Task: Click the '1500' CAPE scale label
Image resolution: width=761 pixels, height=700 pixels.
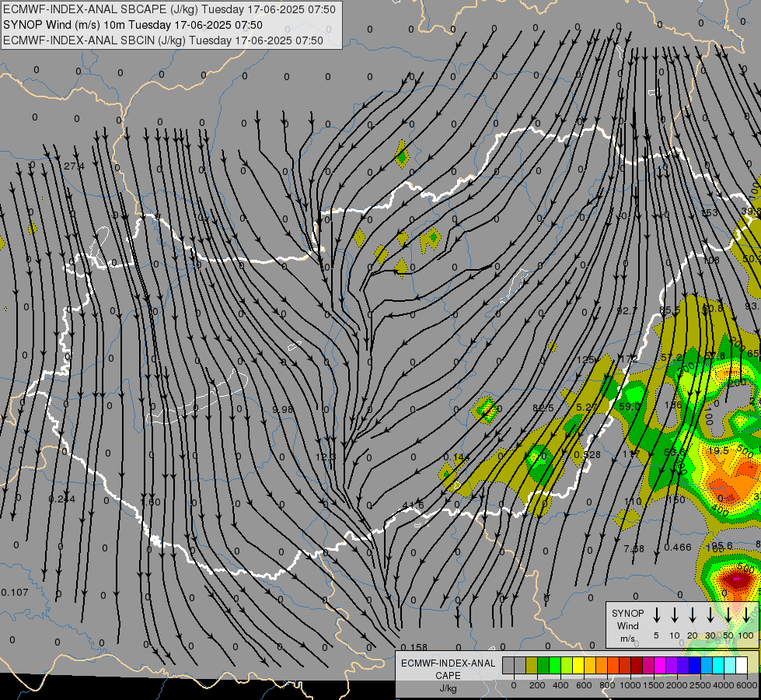Action: (x=653, y=685)
